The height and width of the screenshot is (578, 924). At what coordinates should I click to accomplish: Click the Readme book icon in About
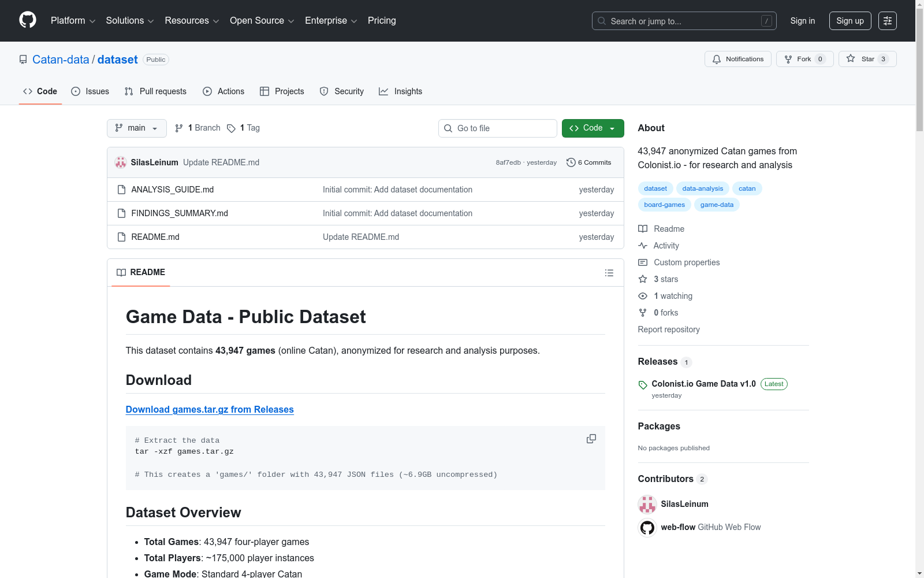tap(643, 229)
